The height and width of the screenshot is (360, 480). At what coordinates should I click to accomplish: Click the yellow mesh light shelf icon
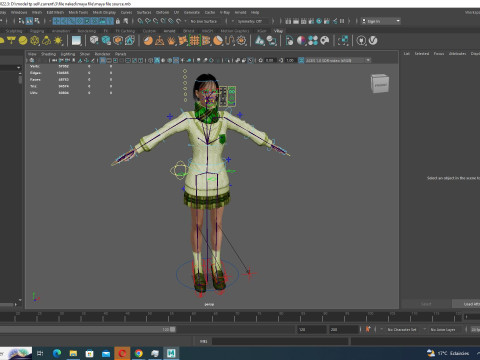coord(35,41)
